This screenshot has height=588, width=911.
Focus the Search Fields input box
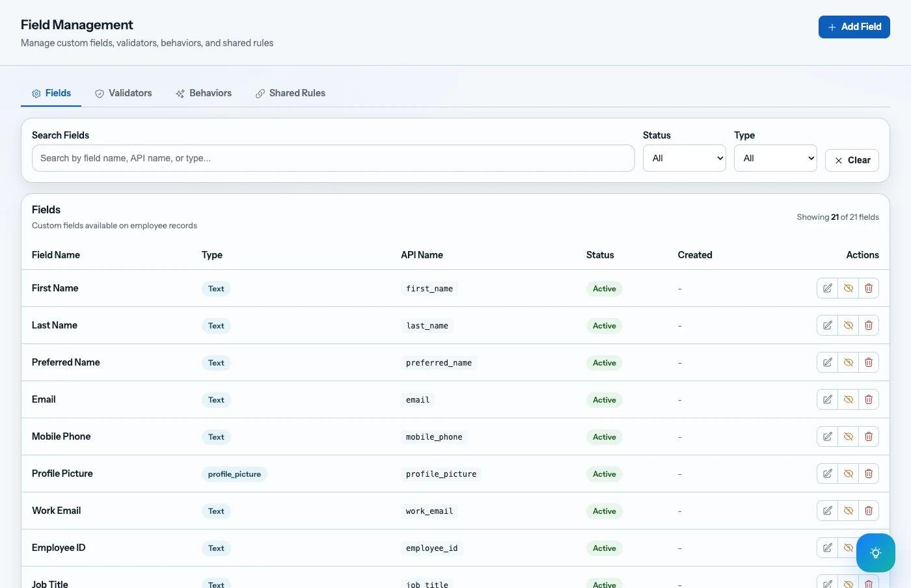point(333,158)
